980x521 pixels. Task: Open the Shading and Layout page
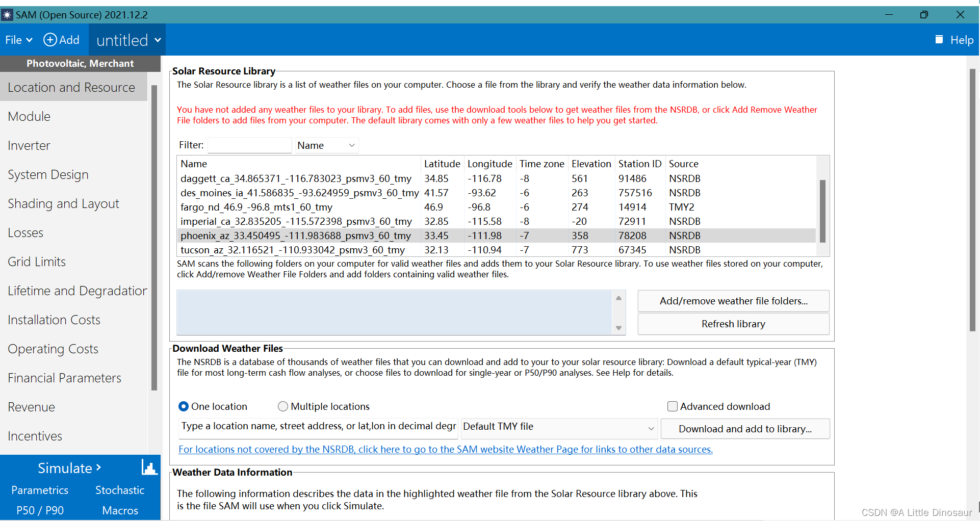(73, 203)
